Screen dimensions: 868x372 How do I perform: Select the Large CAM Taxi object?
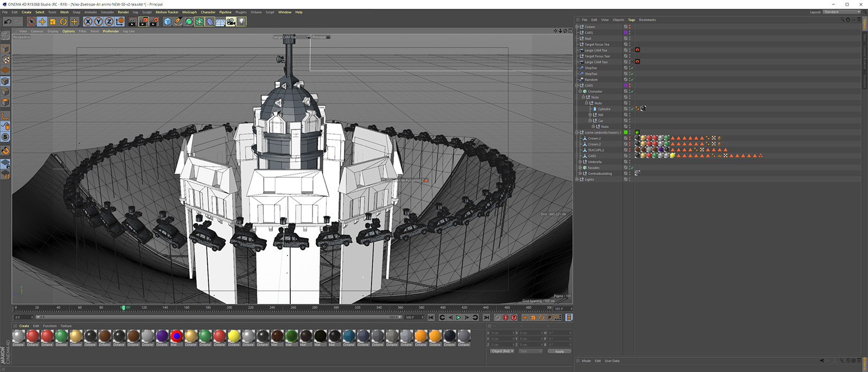596,62
